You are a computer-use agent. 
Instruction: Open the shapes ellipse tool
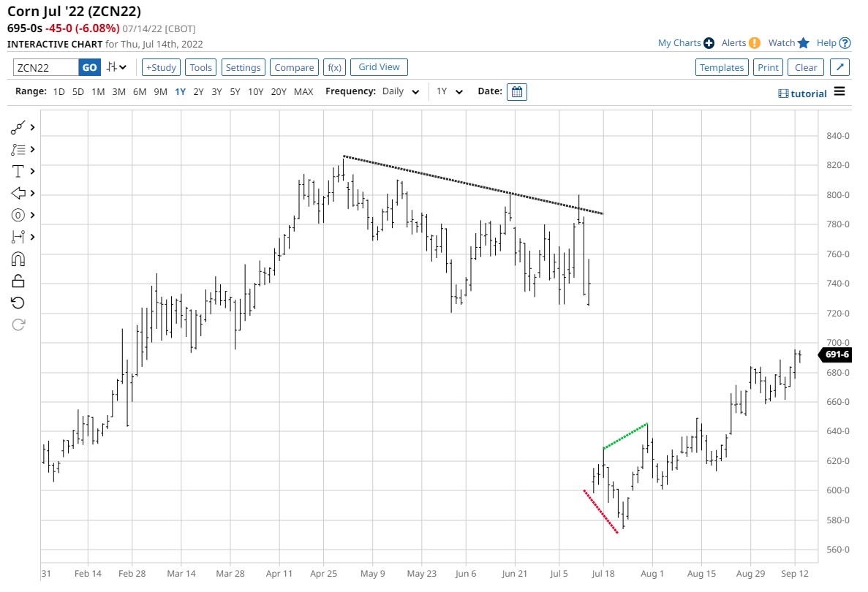tap(18, 215)
